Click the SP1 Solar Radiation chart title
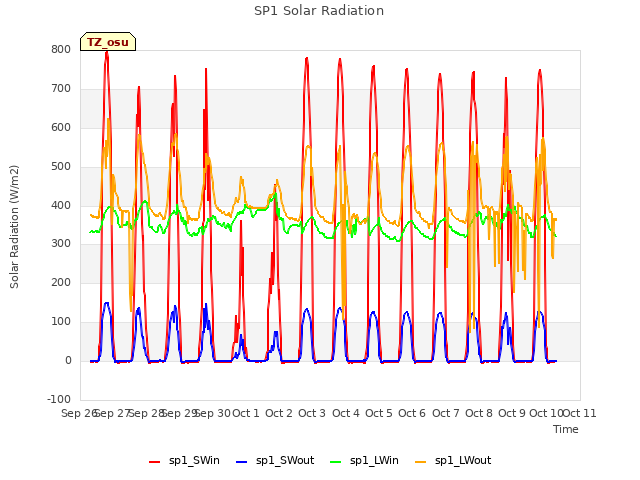Image resolution: width=640 pixels, height=480 pixels. [x=319, y=11]
